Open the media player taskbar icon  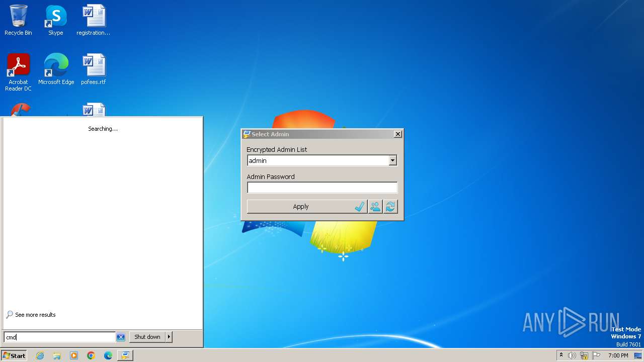[x=74, y=355]
